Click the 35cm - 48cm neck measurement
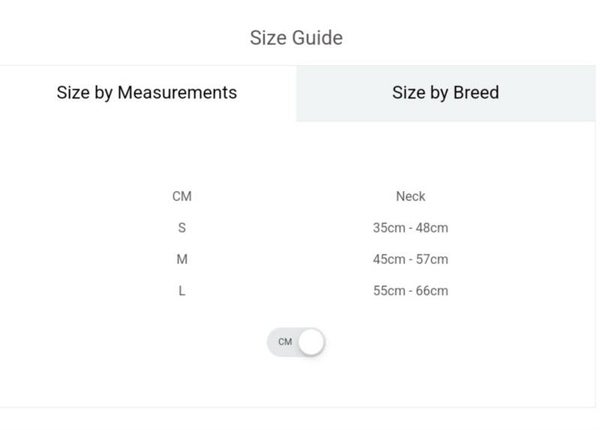 [x=410, y=228]
